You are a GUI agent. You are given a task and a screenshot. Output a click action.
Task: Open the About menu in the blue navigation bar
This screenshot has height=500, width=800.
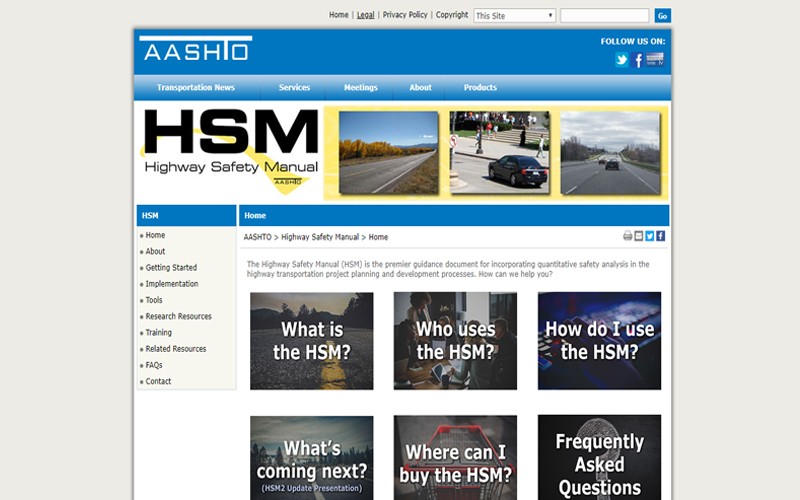click(x=420, y=87)
